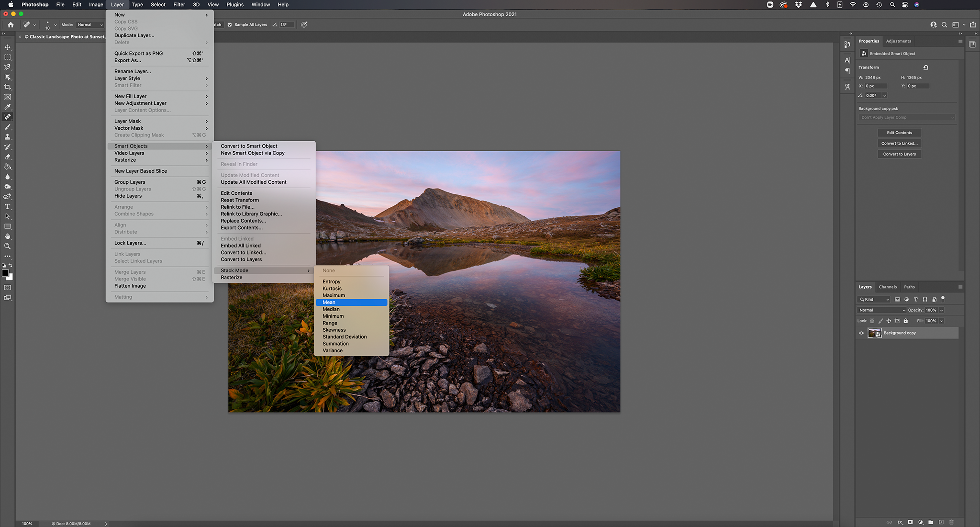Screen dimensions: 980x527
Task: Select the Crop tool
Action: [x=8, y=87]
